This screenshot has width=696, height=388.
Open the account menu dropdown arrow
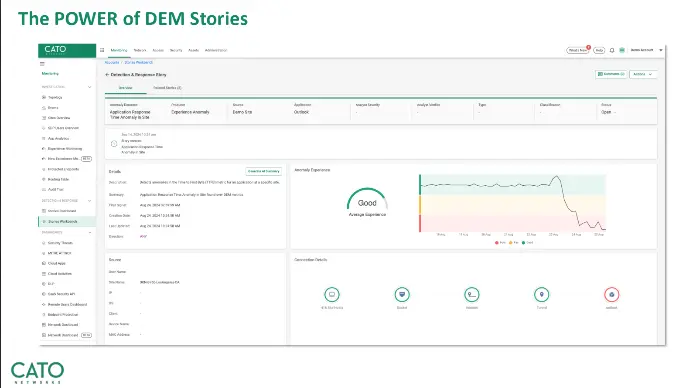click(661, 50)
